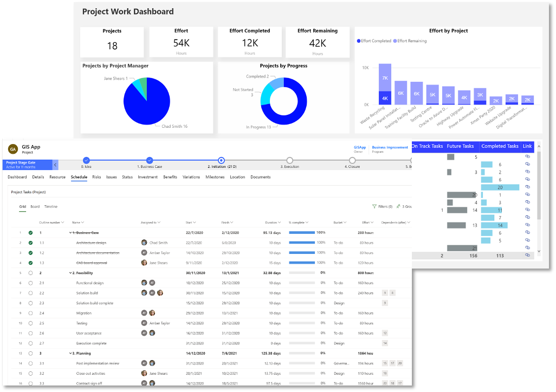The height and width of the screenshot is (392, 556).
Task: Click the grouping icon next to Filters
Action: point(399,206)
